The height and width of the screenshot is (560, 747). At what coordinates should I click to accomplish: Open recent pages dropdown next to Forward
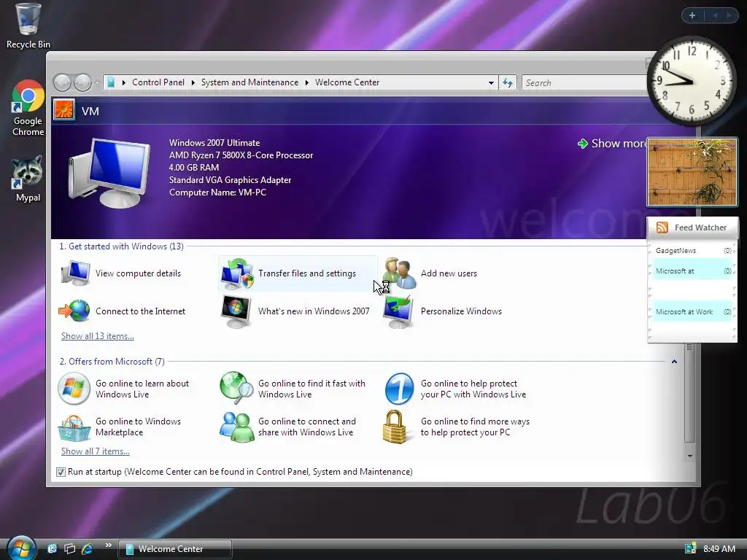[x=97, y=83]
